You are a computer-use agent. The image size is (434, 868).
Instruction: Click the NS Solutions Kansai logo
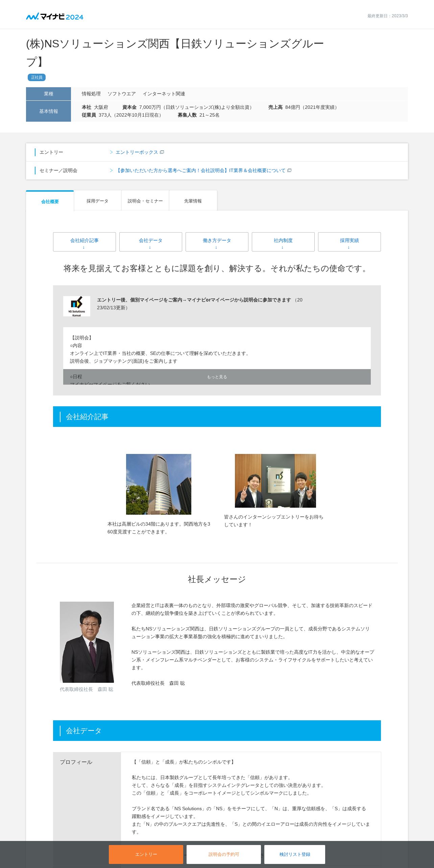[77, 306]
